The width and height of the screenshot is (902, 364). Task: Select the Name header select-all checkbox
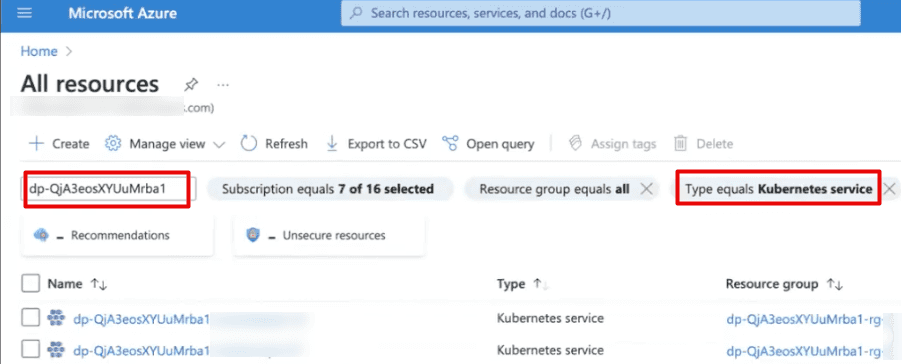click(30, 283)
